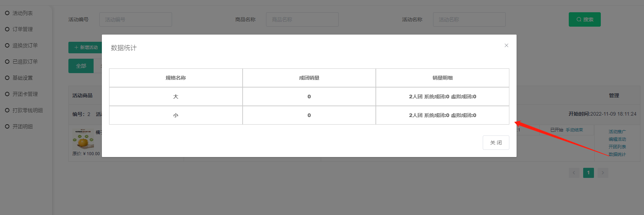Go to next page arrow

[603, 173]
